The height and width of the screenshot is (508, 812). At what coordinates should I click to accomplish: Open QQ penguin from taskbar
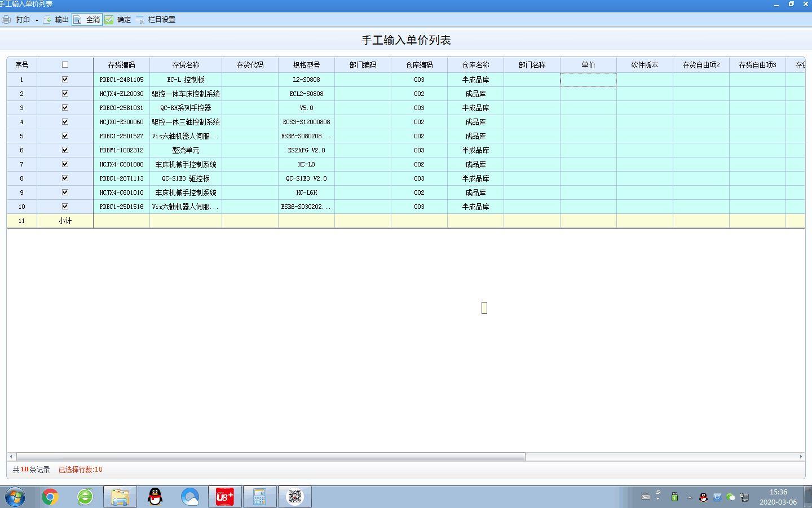coord(155,497)
